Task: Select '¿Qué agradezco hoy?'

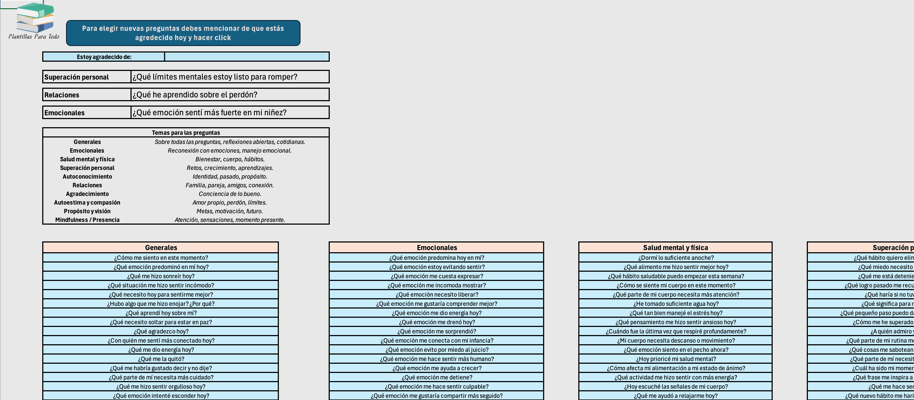Action: pyautogui.click(x=160, y=332)
